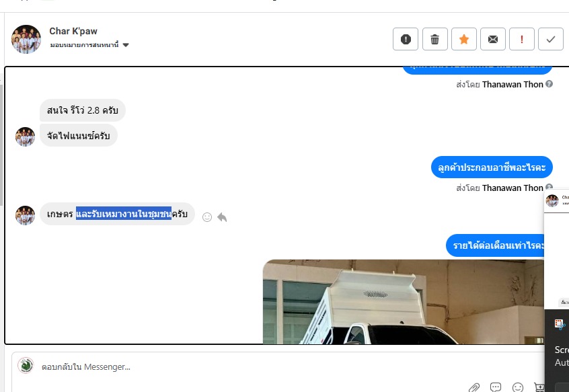Attach a file using paperclip icon
This screenshot has height=392, width=569.
(474, 388)
